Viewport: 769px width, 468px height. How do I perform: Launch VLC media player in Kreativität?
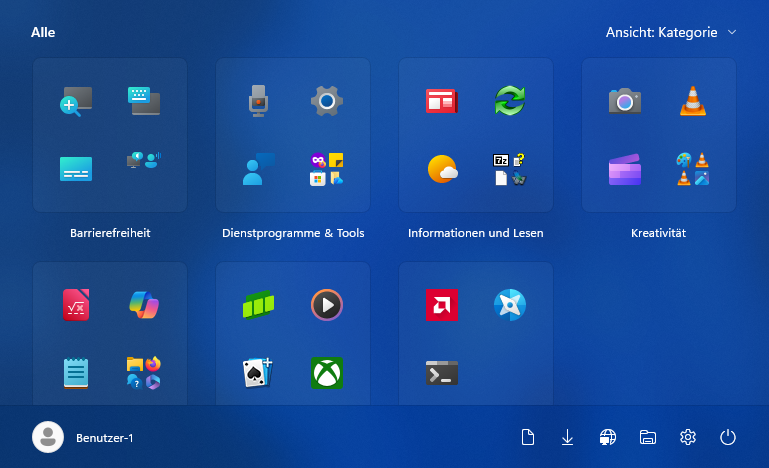click(692, 101)
